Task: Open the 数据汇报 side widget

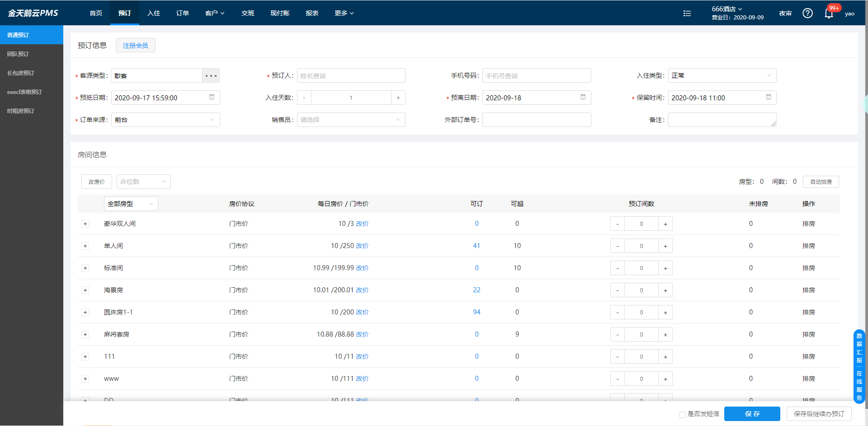Action: pos(859,348)
